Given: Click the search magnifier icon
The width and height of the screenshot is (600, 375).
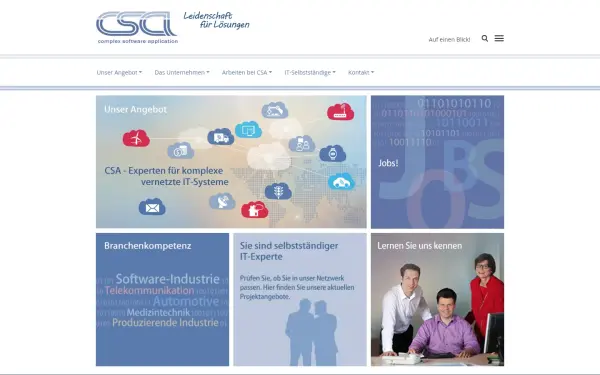Looking at the screenshot, I should (x=484, y=38).
